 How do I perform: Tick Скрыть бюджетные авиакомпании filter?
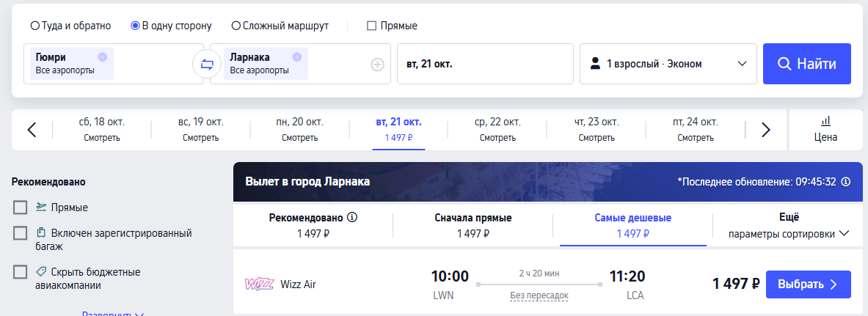pos(20,272)
